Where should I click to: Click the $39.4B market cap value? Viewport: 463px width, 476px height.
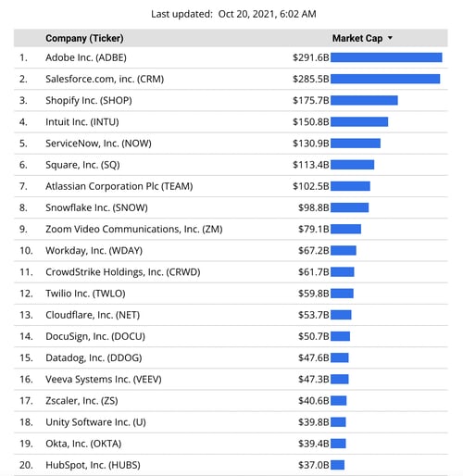pyautogui.click(x=314, y=444)
